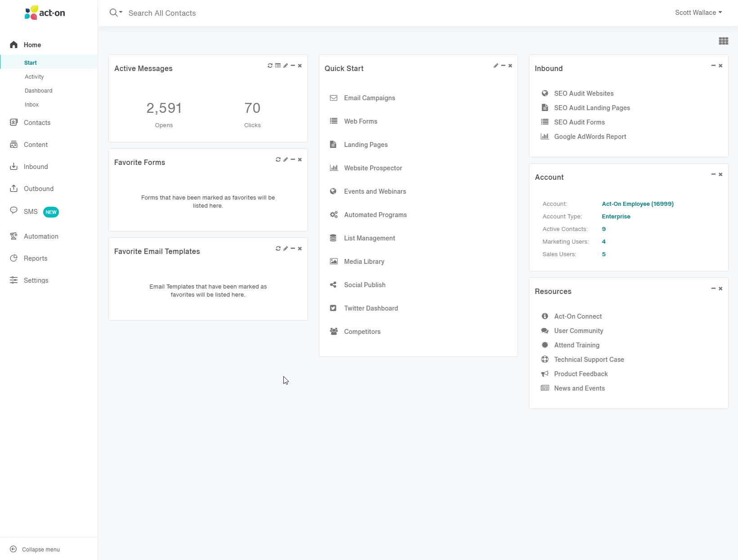The width and height of the screenshot is (738, 560).
Task: Edit the Favorite Forms widget
Action: (x=286, y=160)
